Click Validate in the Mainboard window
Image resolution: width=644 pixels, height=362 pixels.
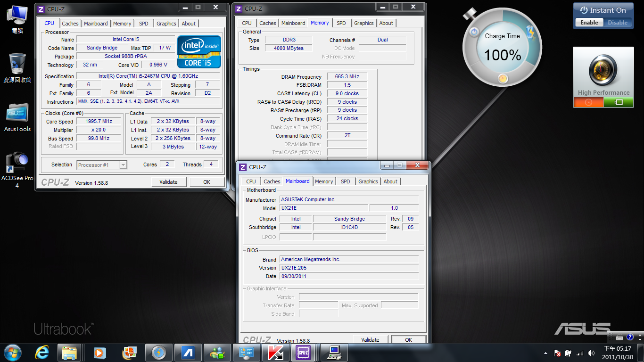pos(370,339)
